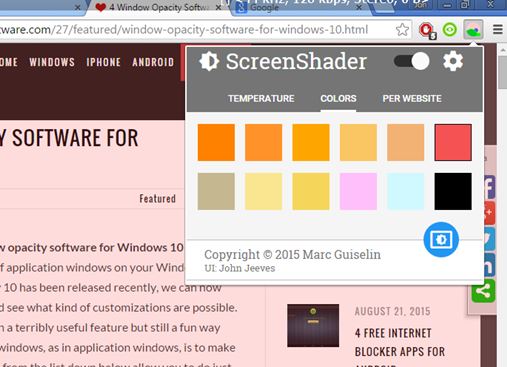Open the Chrome hamburger menu
507x367 pixels.
pyautogui.click(x=498, y=30)
